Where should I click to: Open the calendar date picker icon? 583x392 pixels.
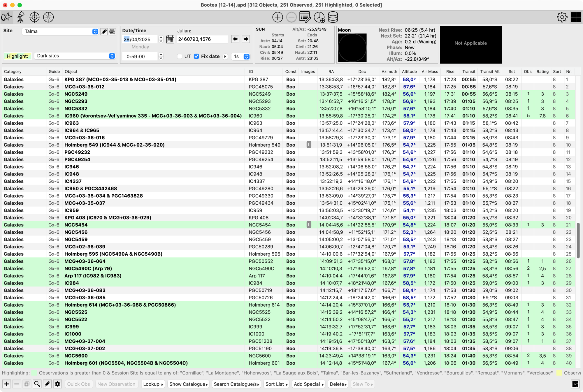click(170, 39)
